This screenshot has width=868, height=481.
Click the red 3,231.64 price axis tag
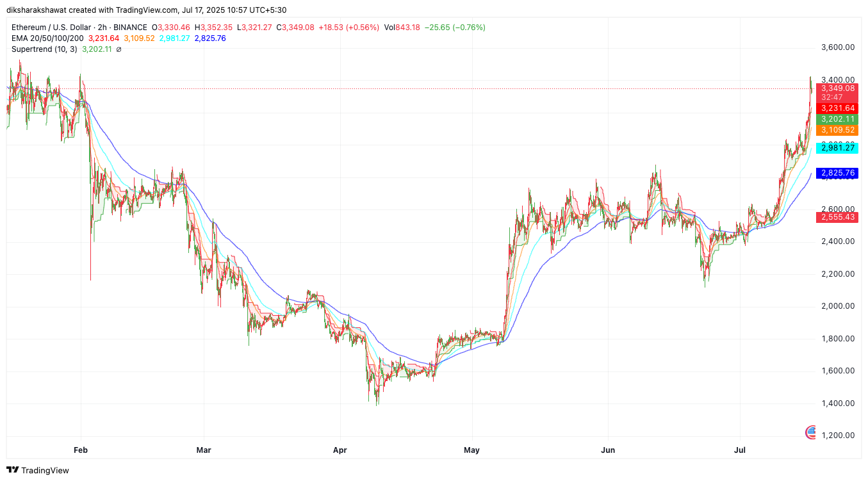(839, 108)
